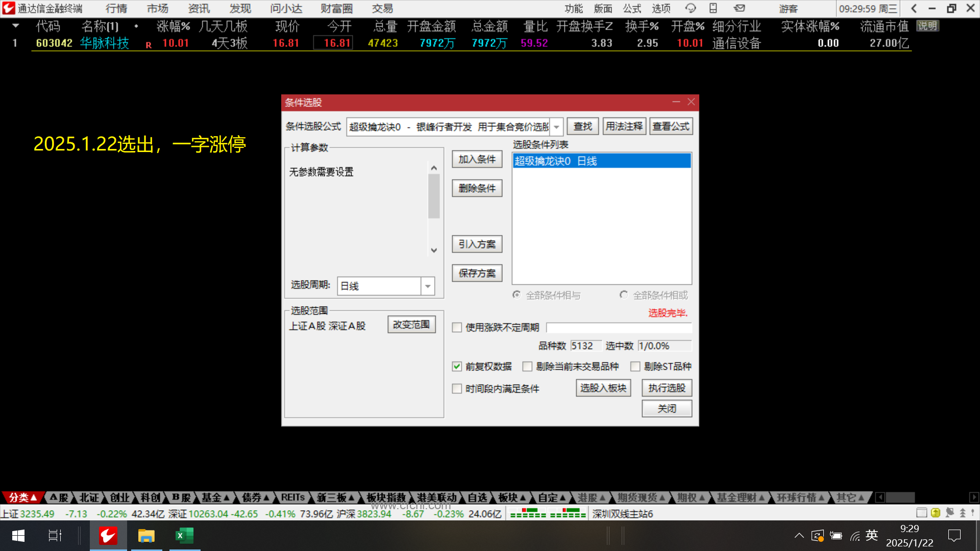The width and height of the screenshot is (980, 551).
Task: Switch to the 创业 bottom tab
Action: point(119,497)
